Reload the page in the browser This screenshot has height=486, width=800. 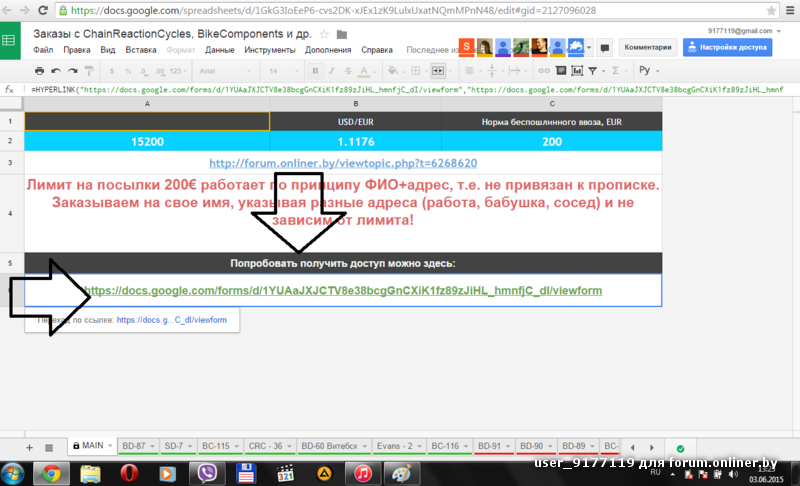point(43,10)
